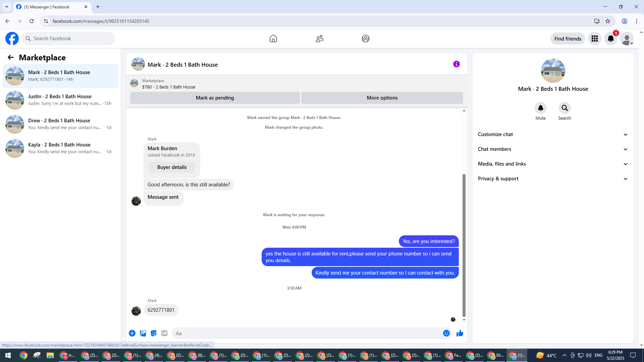Go back in browser history

[7, 21]
